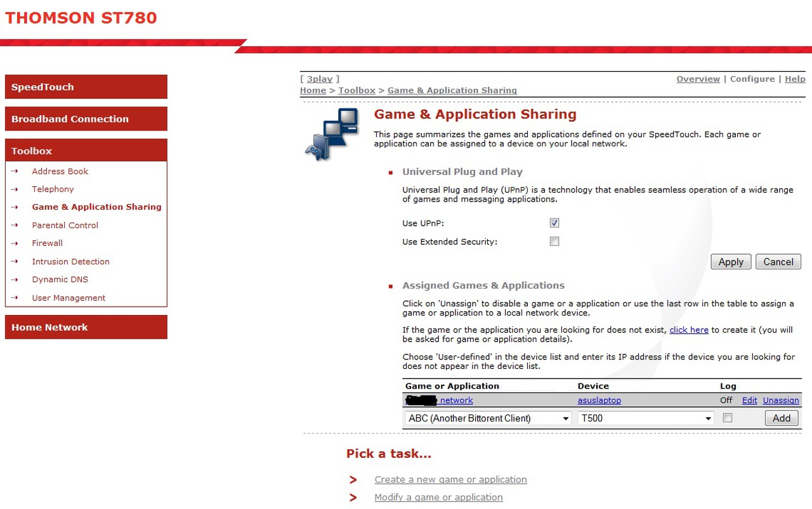Click the arrow bullet next to Address Book

coord(15,171)
